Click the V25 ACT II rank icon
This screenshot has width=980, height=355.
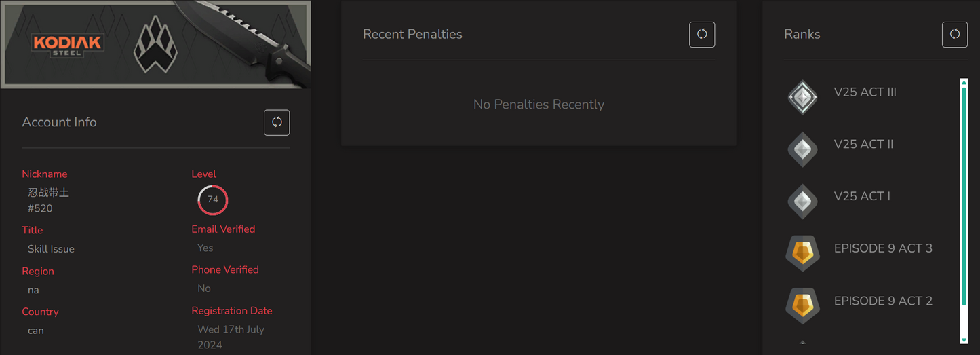(802, 149)
